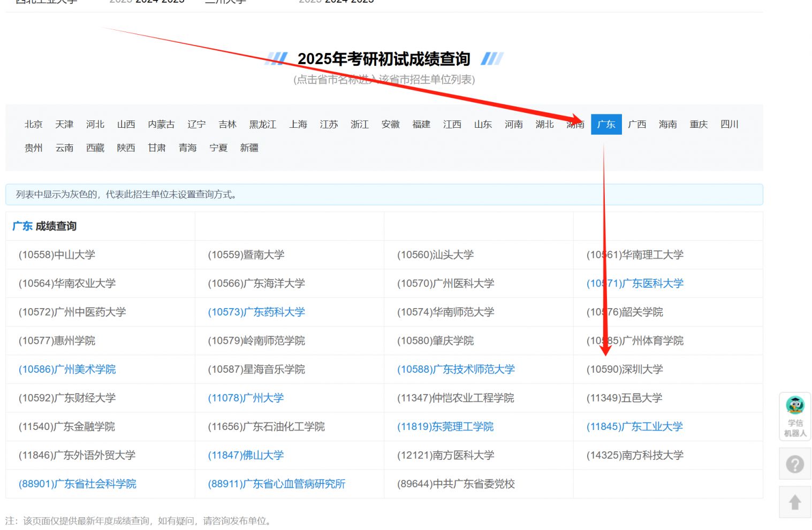Select the 宁夏 province tab
Image resolution: width=812 pixels, height=530 pixels.
[x=219, y=148]
